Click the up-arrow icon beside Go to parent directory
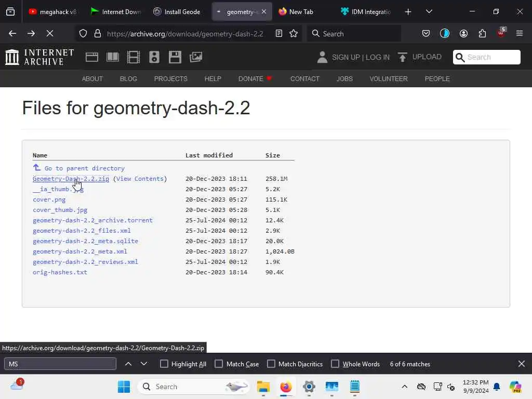 [x=37, y=167]
